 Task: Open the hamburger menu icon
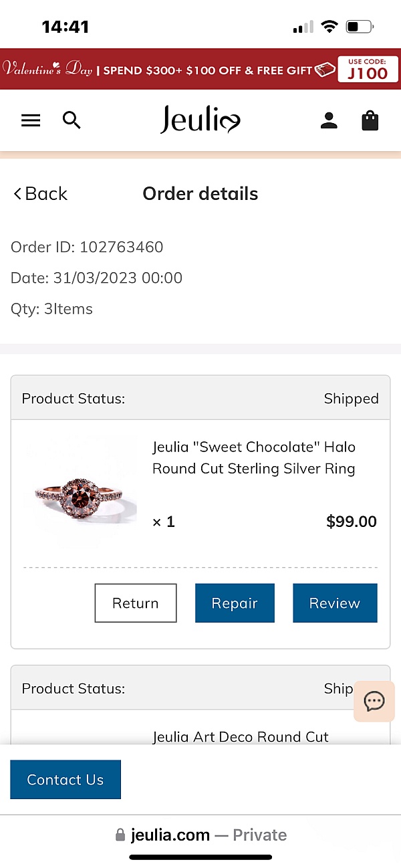click(x=31, y=120)
